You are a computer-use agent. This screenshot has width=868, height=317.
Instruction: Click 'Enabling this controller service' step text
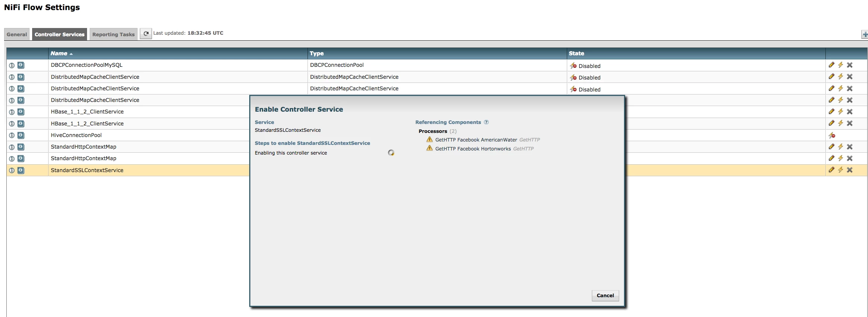click(x=291, y=153)
